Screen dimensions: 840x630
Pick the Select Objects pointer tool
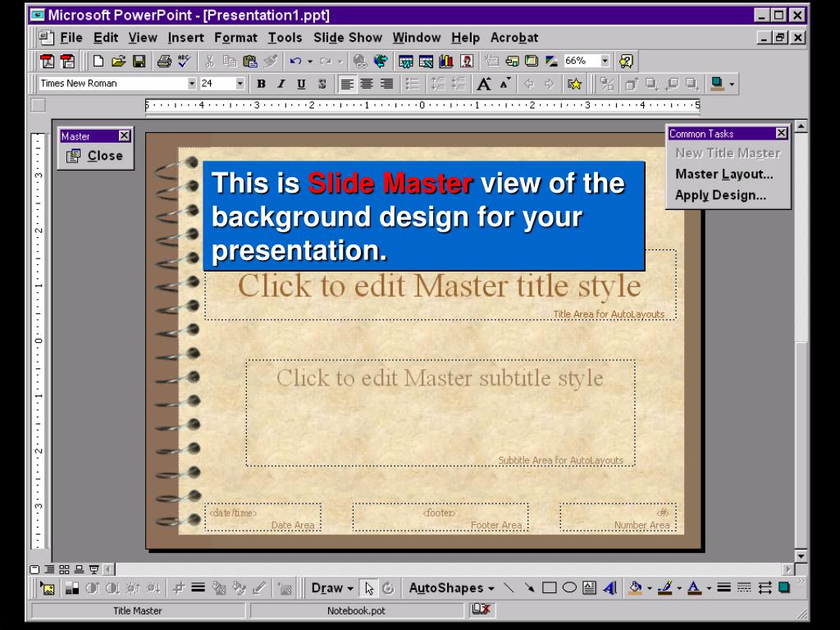368,588
